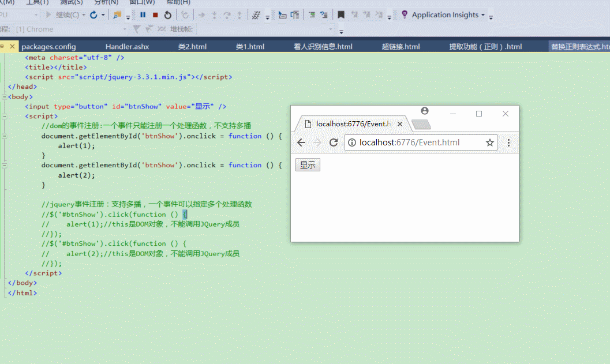Screen dimensions: 610x364
Task: Click Chrome's reload page button
Action: (334, 142)
